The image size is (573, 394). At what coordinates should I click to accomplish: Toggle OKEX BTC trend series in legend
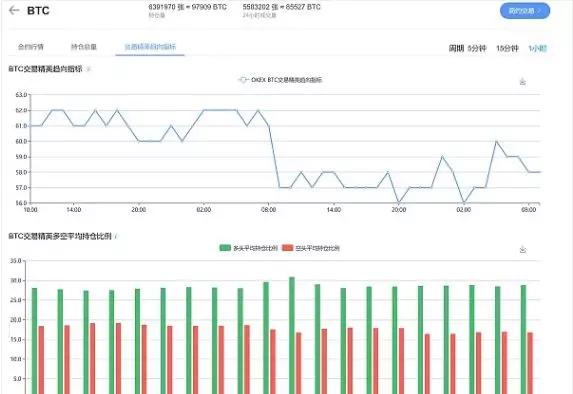pos(280,80)
